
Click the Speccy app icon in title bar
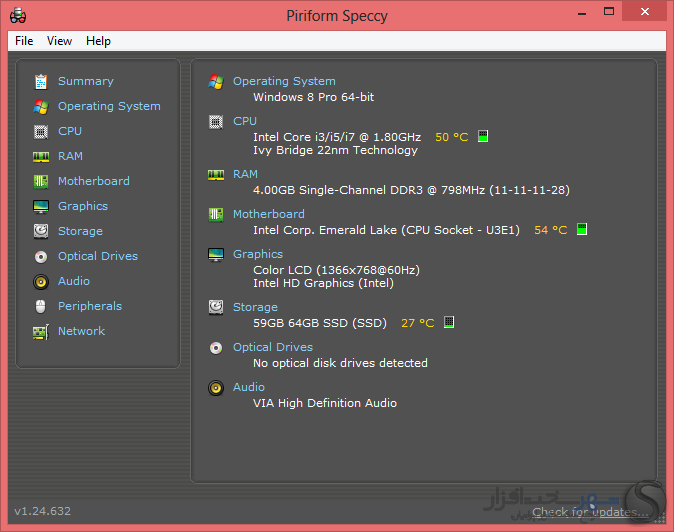click(18, 16)
